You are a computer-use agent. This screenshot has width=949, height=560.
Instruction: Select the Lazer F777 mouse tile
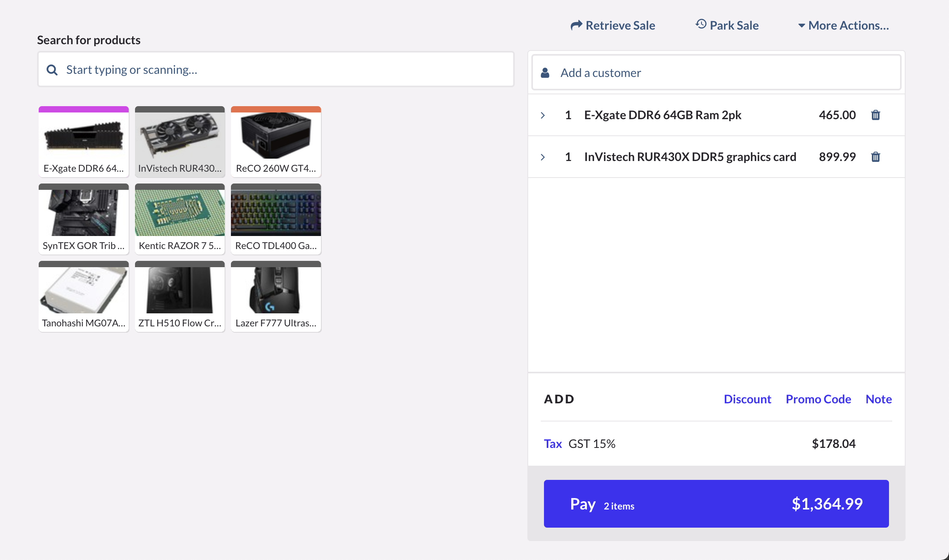point(276,296)
